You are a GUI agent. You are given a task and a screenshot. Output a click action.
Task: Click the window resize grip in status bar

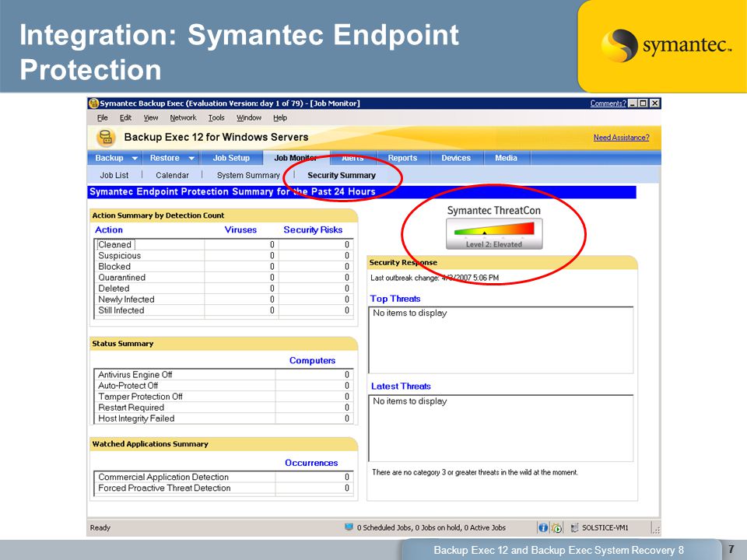click(656, 529)
